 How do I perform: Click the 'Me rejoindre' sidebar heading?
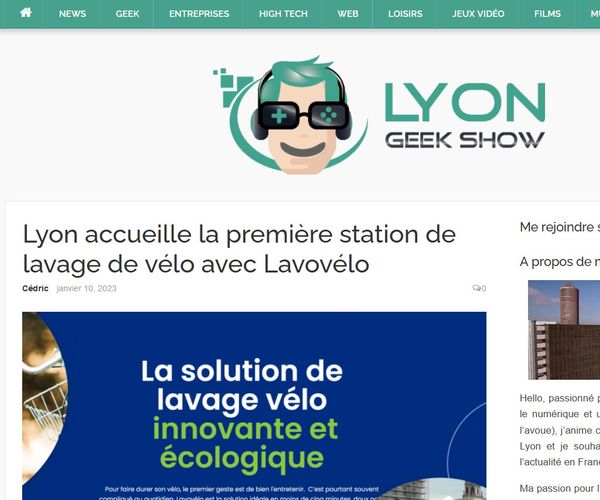point(559,227)
